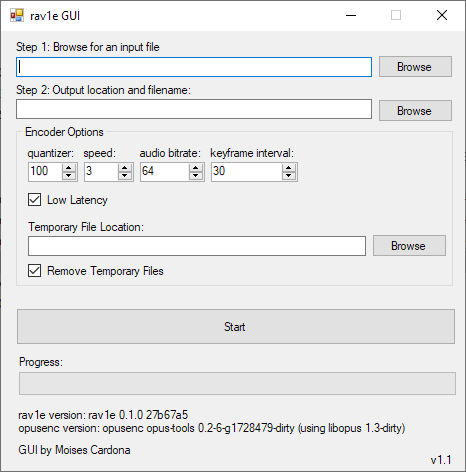
Task: Decrease audio bitrate with the down arrow
Action: [x=196, y=176]
